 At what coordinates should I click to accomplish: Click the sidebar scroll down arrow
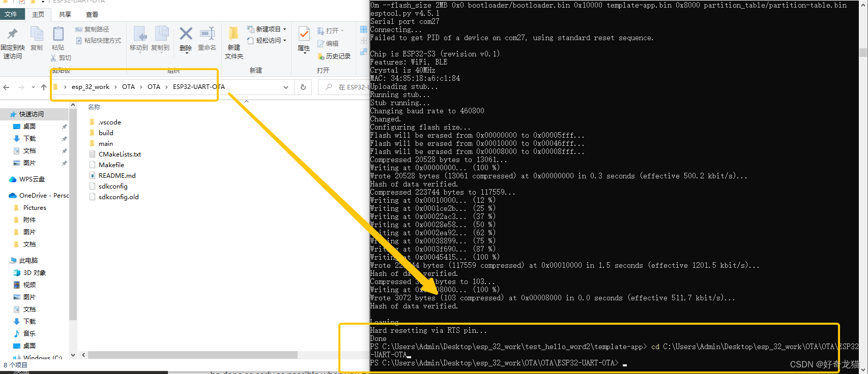tap(73, 355)
